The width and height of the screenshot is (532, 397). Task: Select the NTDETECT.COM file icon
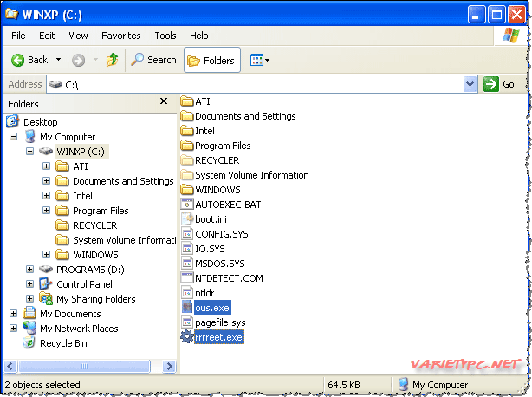click(187, 278)
